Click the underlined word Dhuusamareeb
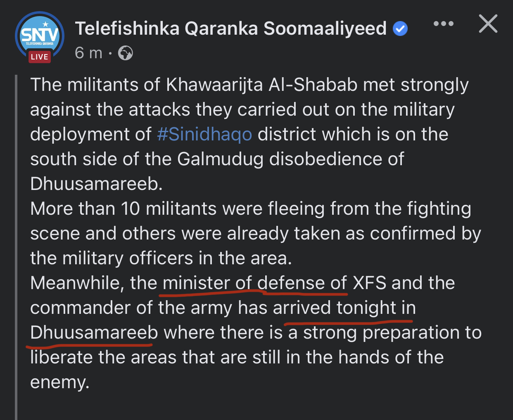513x420 pixels. (x=94, y=332)
